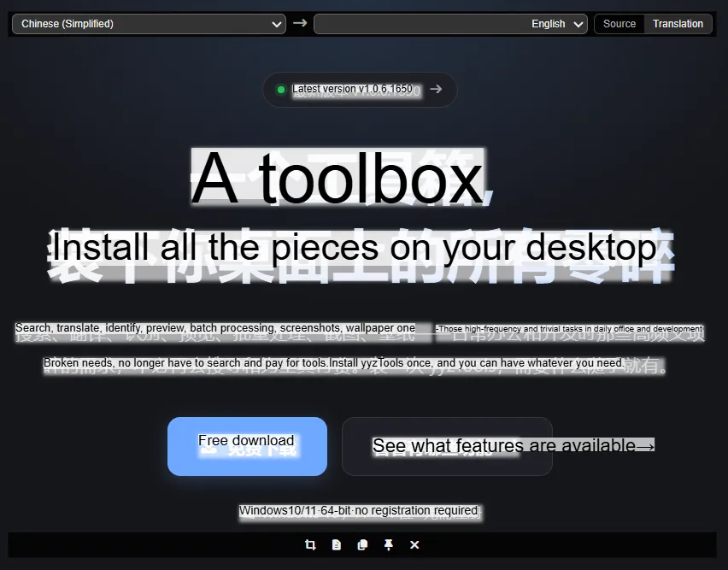This screenshot has height=570, width=728.
Task: Click the 'Search, translate, identify, preview' text line
Action: tap(215, 327)
